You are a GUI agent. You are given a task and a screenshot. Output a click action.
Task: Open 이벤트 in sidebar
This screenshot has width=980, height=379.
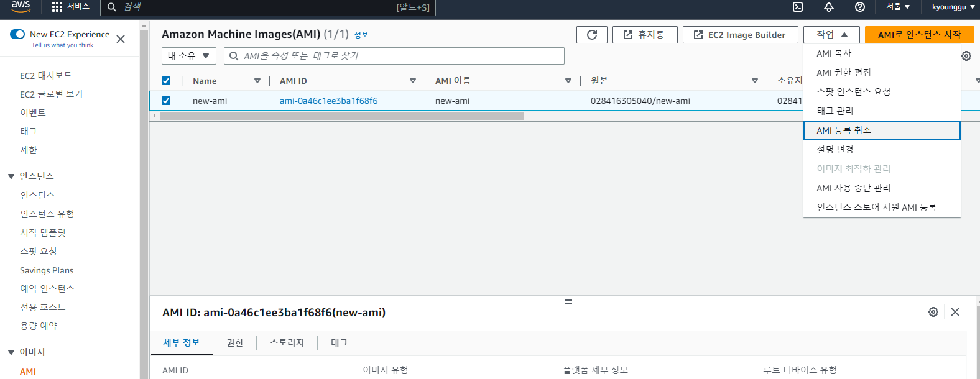(x=33, y=113)
